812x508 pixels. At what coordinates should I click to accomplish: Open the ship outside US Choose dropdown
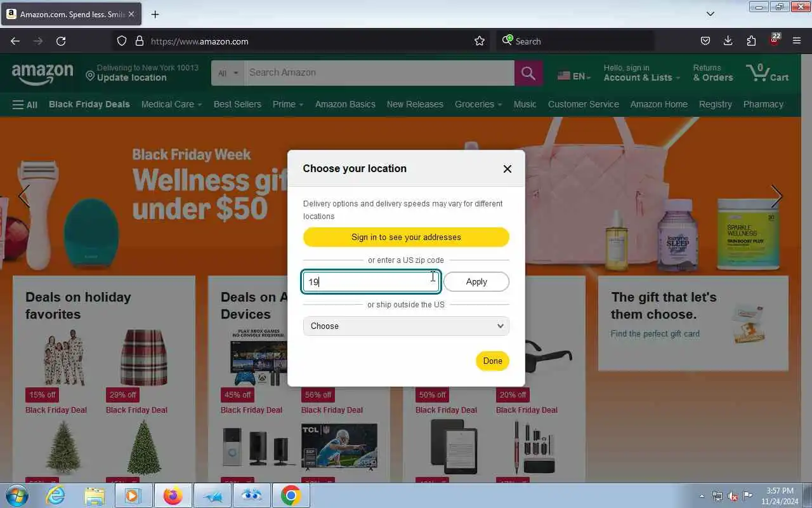tap(406, 326)
